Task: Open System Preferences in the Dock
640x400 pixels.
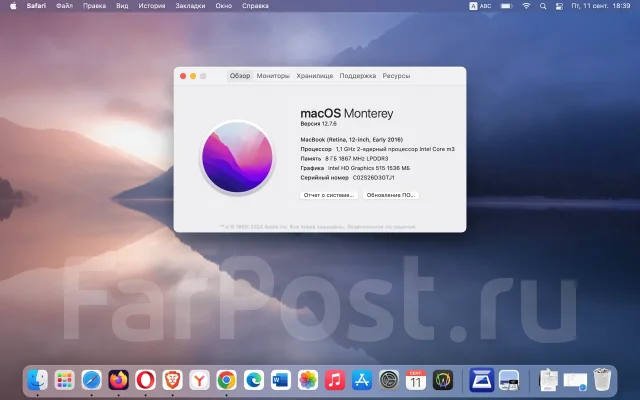Action: [389, 380]
